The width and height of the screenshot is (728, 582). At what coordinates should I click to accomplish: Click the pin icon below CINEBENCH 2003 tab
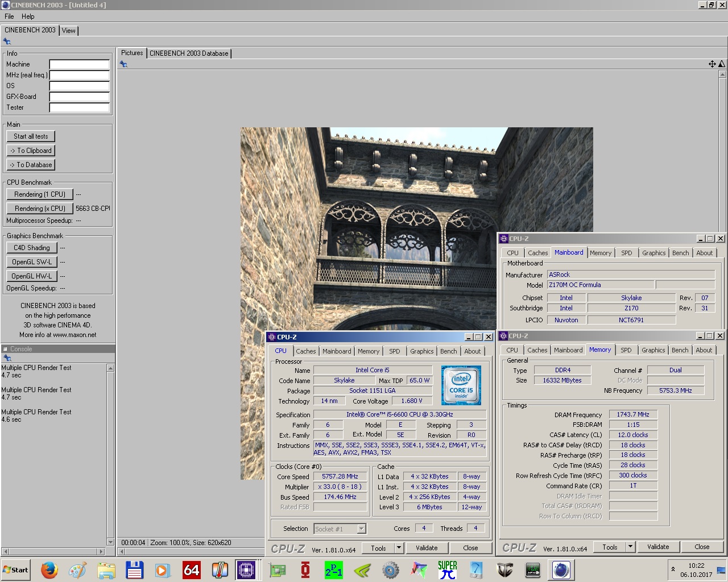tap(7, 41)
